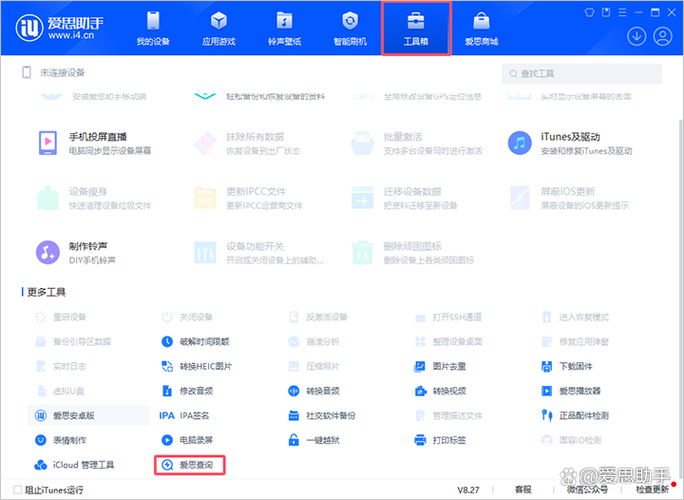684x500 pixels.
Task: Open 客服 link in status bar
Action: pyautogui.click(x=523, y=490)
